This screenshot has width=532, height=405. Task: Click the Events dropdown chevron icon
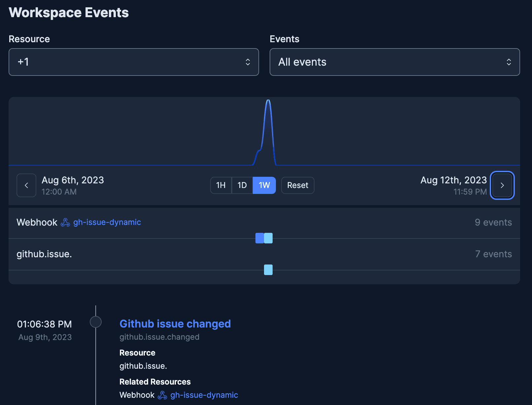pos(509,62)
